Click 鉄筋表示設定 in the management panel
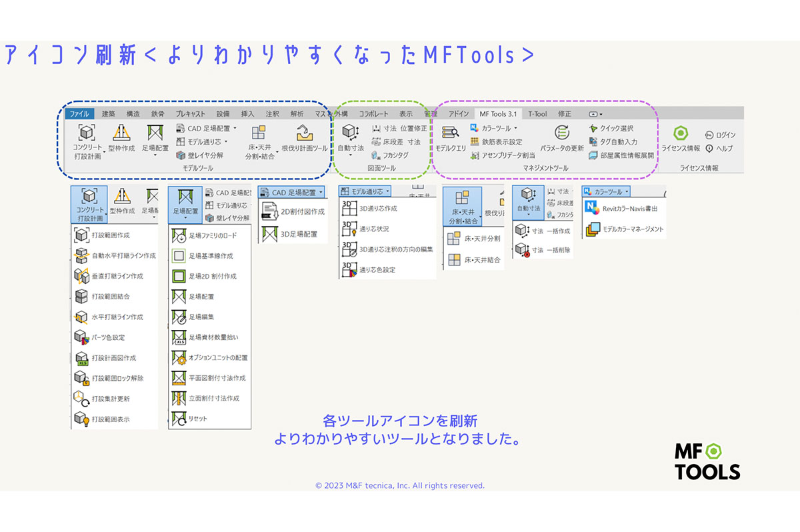The height and width of the screenshot is (532, 800). (496, 141)
